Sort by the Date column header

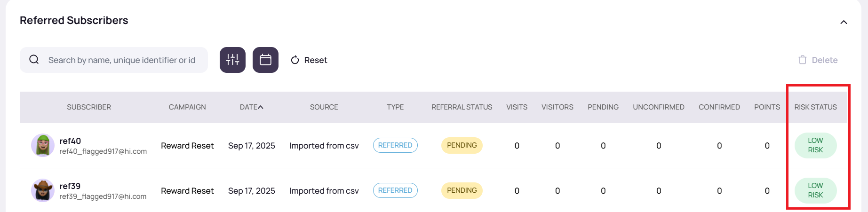pyautogui.click(x=251, y=107)
